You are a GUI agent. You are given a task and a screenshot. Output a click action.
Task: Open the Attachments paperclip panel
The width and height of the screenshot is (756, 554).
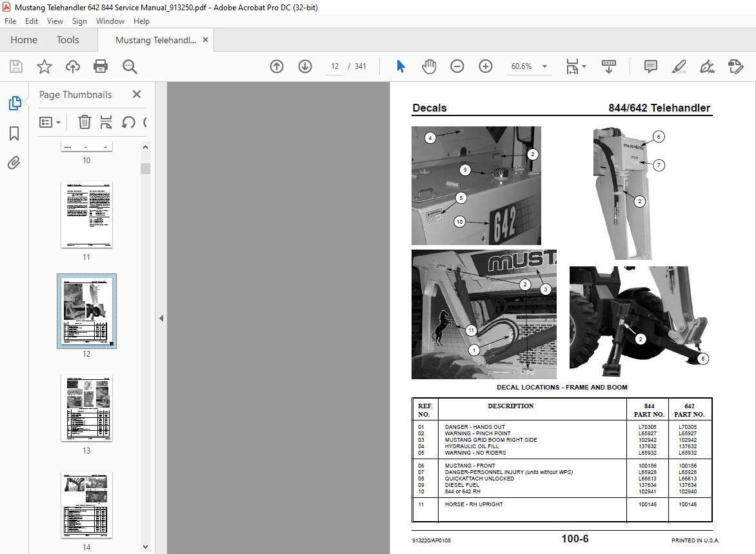coord(14,163)
